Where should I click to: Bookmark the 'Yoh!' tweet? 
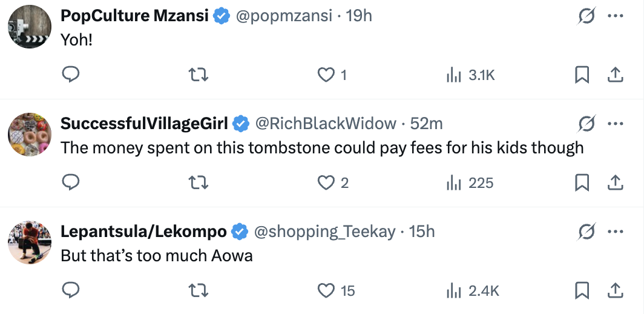(582, 75)
